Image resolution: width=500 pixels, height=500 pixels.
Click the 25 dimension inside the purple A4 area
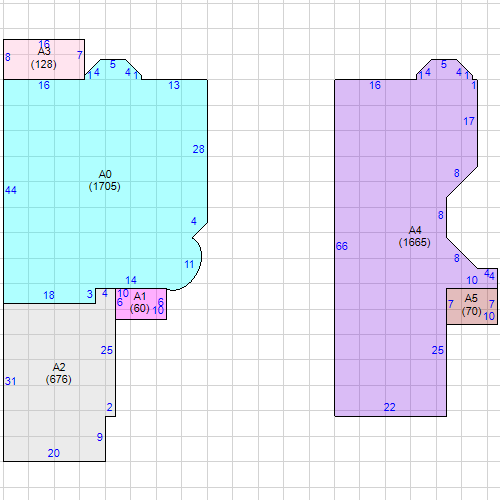tap(438, 350)
